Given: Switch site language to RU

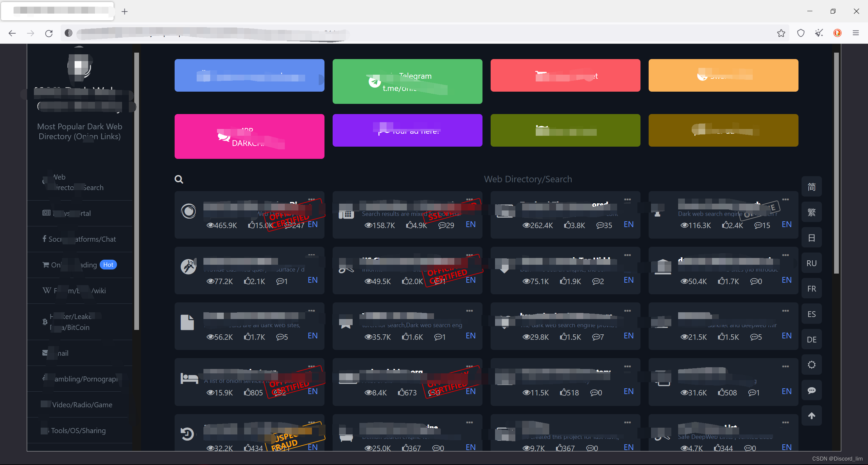Looking at the screenshot, I should pos(811,263).
